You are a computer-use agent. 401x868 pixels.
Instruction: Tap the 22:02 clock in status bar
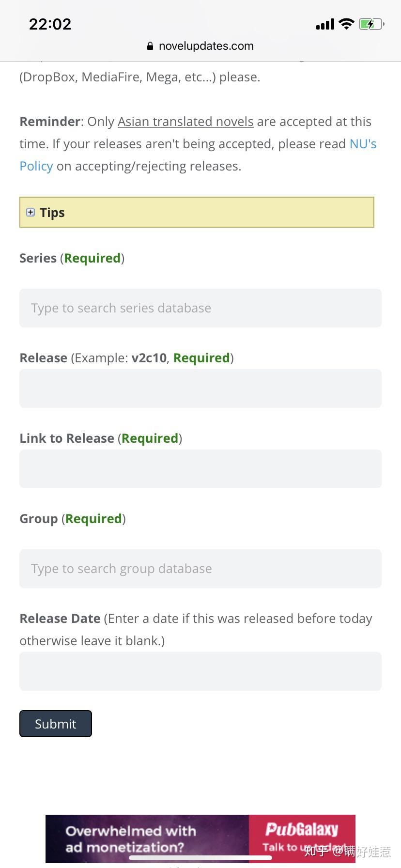tap(50, 24)
